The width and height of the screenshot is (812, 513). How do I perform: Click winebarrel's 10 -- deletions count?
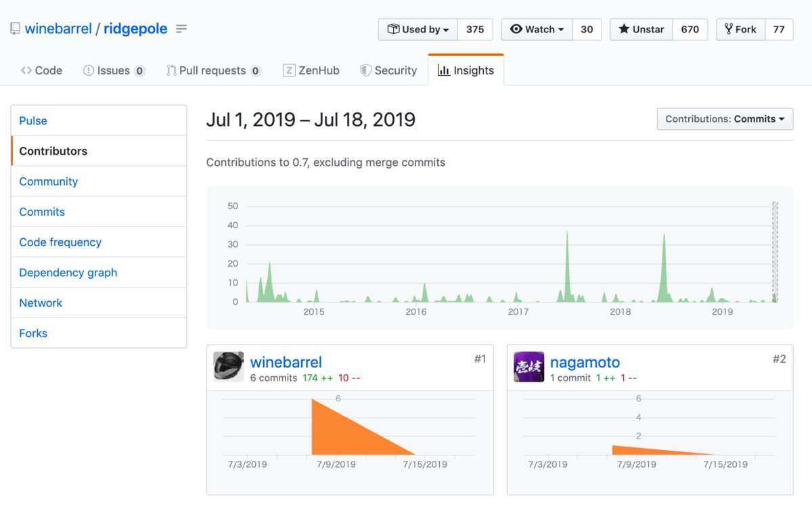(349, 378)
